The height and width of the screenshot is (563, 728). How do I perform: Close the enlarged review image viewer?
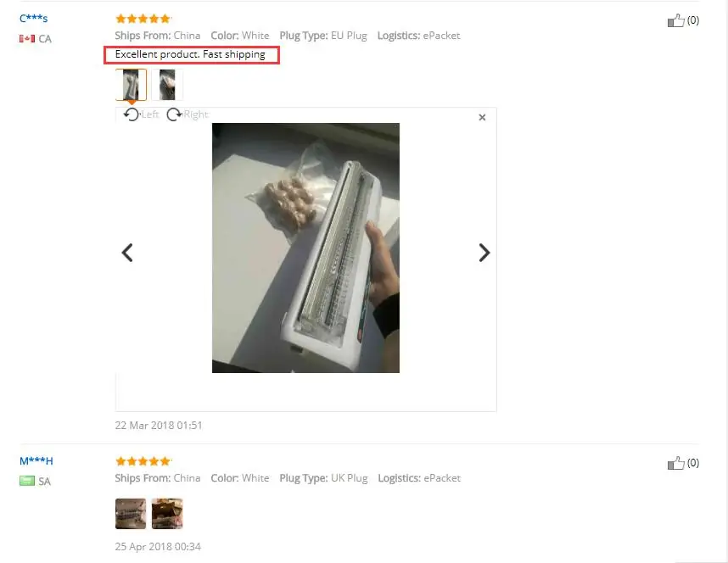coord(482,117)
